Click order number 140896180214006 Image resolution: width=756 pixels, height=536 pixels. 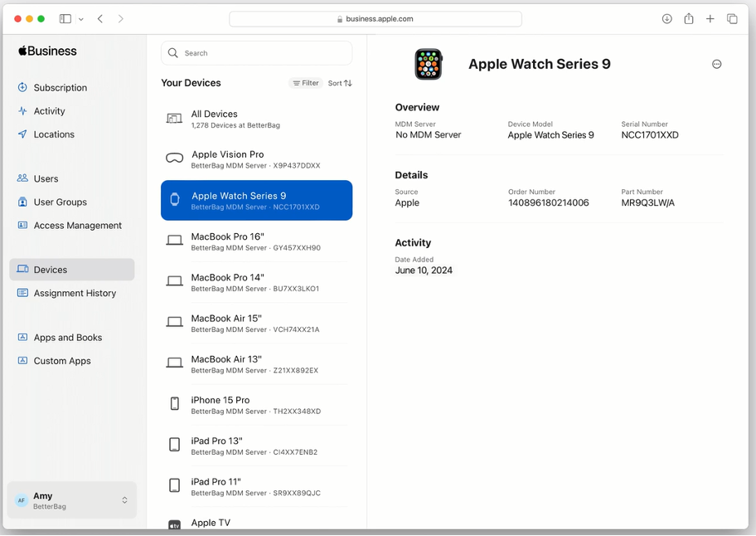548,202
